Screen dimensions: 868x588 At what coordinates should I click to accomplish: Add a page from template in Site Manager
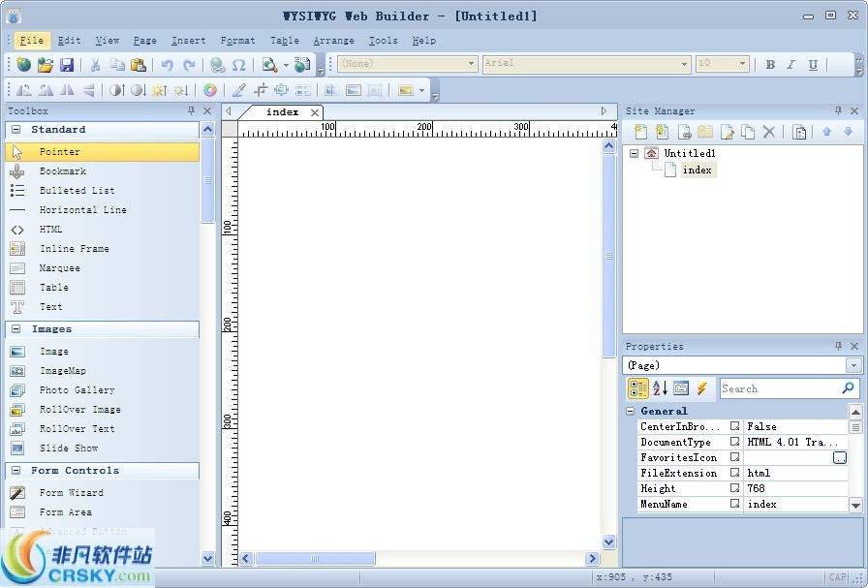(x=662, y=132)
